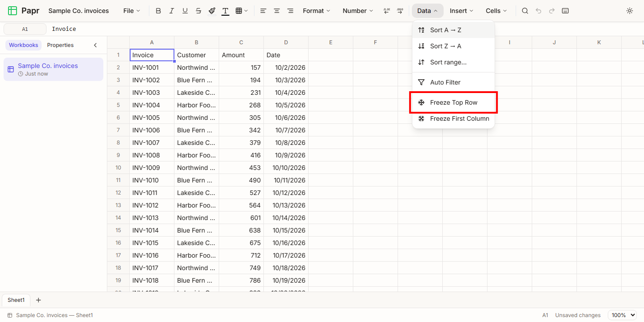
Task: Select Freeze First Column
Action: 453,119
